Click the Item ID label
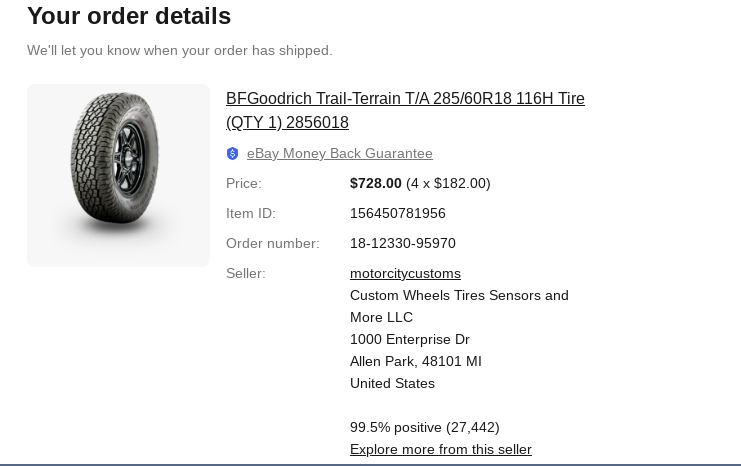Viewport: 741px width, 466px height. point(250,213)
